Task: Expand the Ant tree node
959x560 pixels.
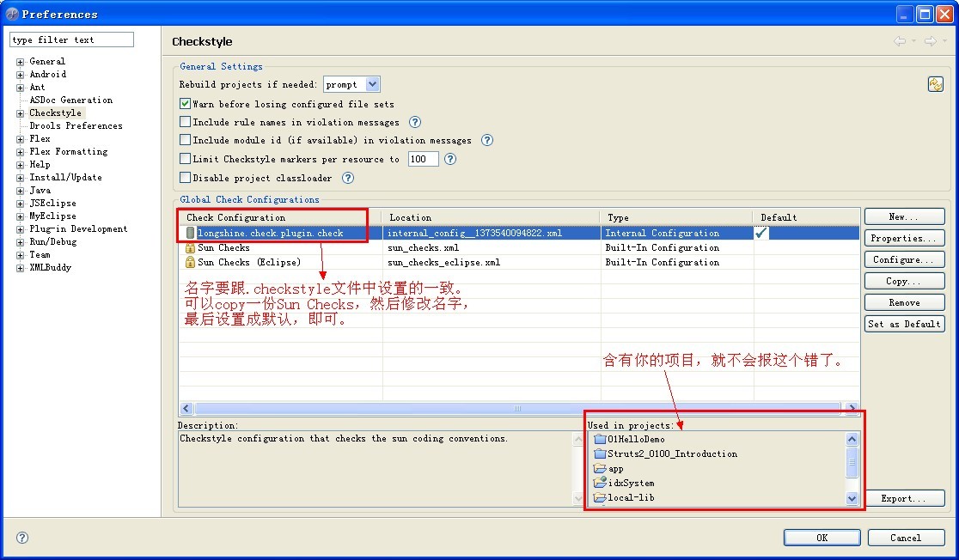Action: (20, 88)
